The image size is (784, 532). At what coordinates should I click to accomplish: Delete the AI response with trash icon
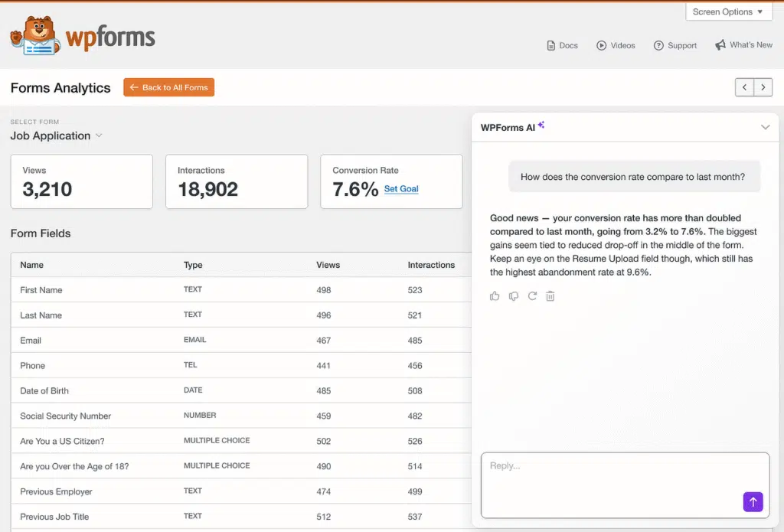(x=550, y=296)
